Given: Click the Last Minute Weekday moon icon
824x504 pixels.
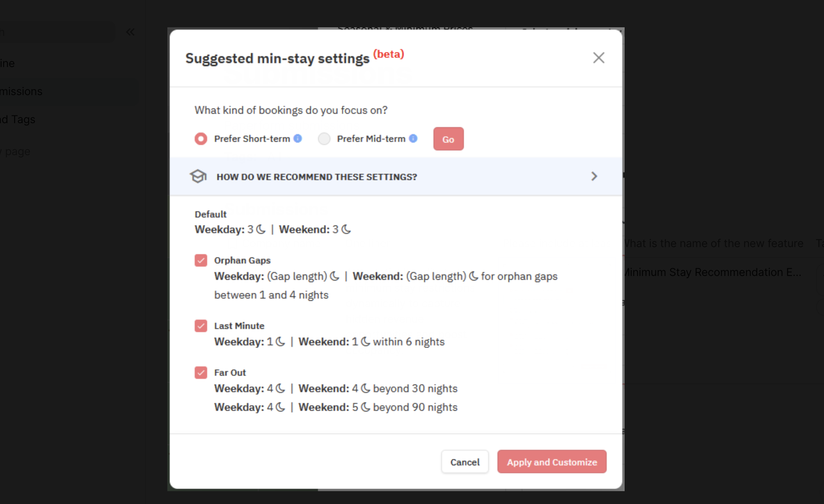Looking at the screenshot, I should pyautogui.click(x=280, y=341).
